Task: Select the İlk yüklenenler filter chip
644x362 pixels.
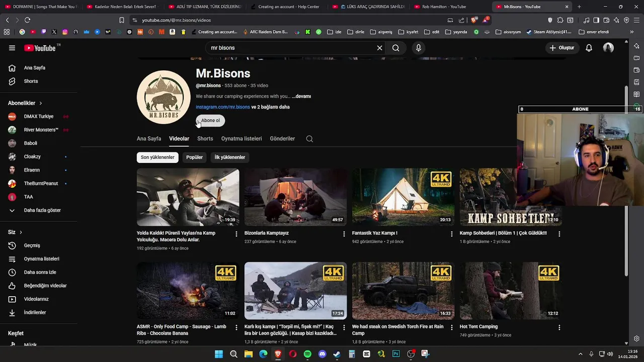Action: [230, 157]
